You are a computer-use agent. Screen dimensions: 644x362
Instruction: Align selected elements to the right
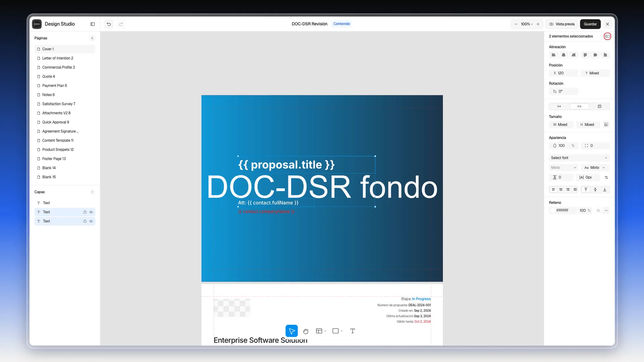click(574, 55)
